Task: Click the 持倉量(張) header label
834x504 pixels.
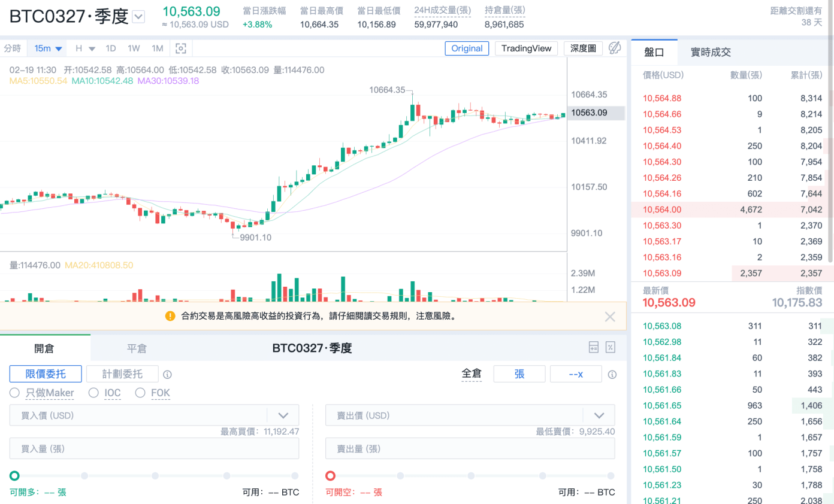Action: tap(504, 10)
